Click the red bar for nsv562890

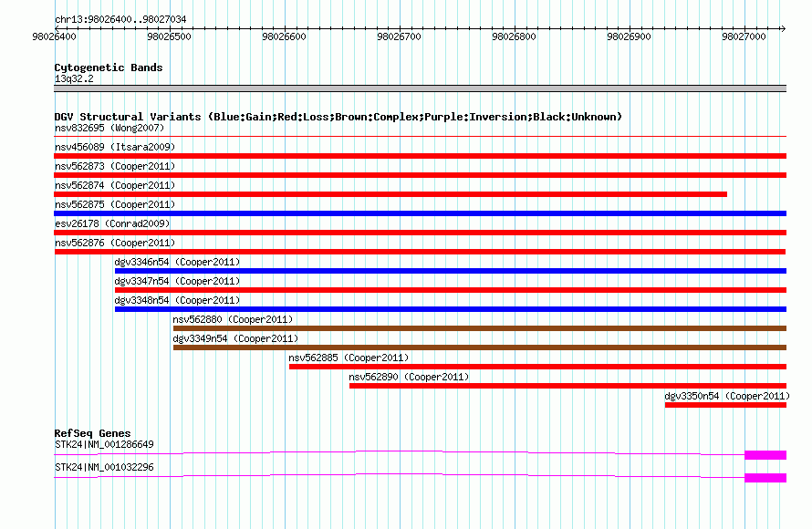coord(568,386)
